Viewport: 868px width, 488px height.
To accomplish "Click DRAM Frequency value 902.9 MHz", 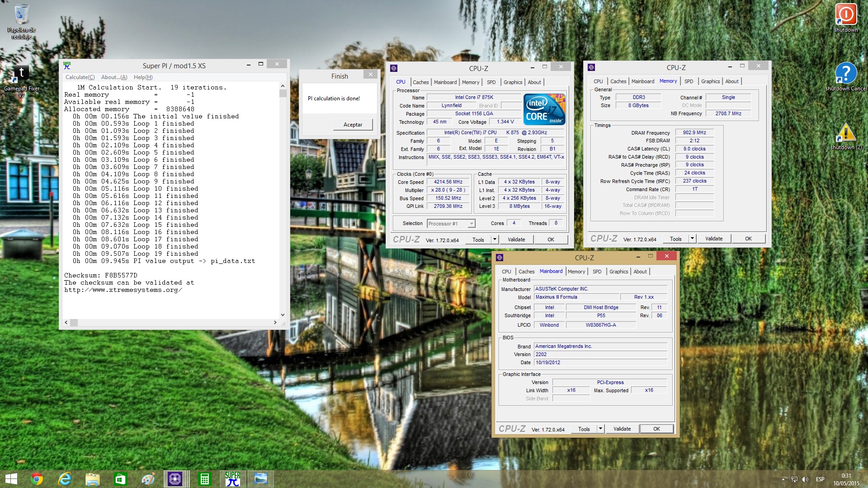I will (x=694, y=133).
